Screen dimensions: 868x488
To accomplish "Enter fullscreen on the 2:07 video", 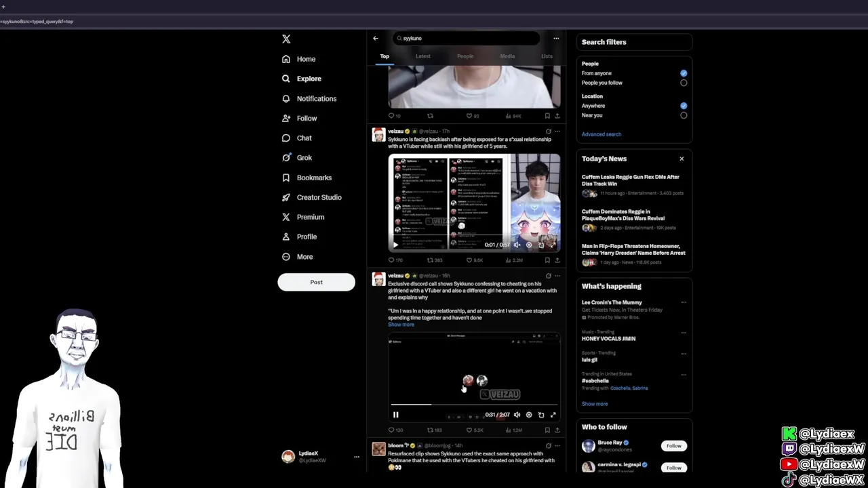I will (553, 415).
